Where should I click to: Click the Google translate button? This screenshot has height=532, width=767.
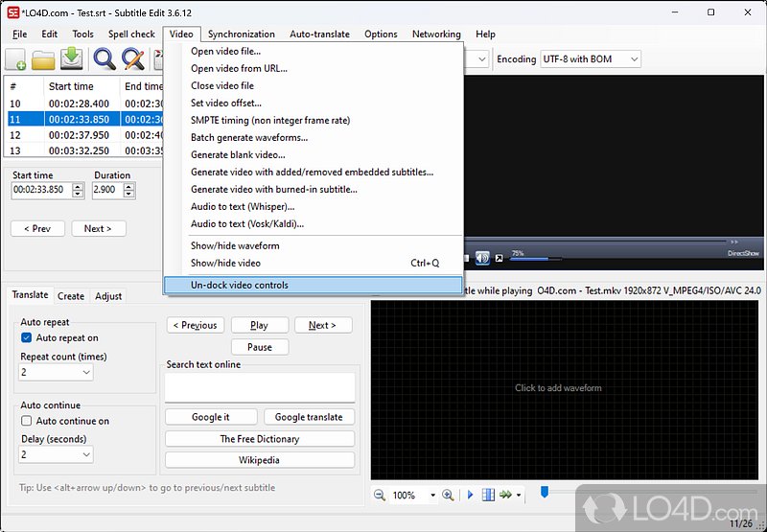click(x=309, y=417)
